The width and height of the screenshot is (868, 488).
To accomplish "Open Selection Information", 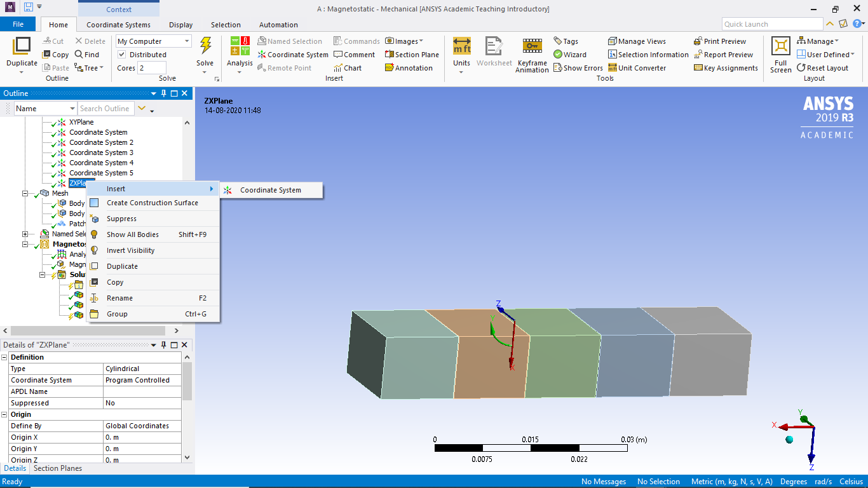I will tap(648, 55).
